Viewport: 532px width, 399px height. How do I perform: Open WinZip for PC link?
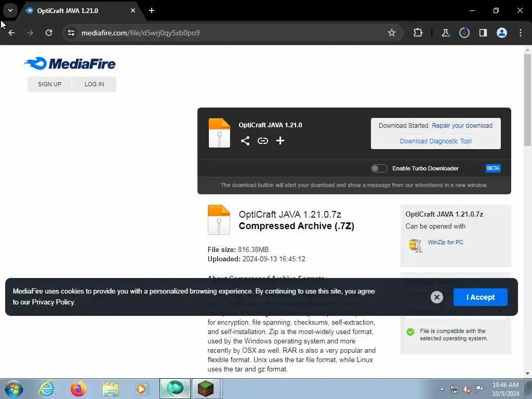445,242
